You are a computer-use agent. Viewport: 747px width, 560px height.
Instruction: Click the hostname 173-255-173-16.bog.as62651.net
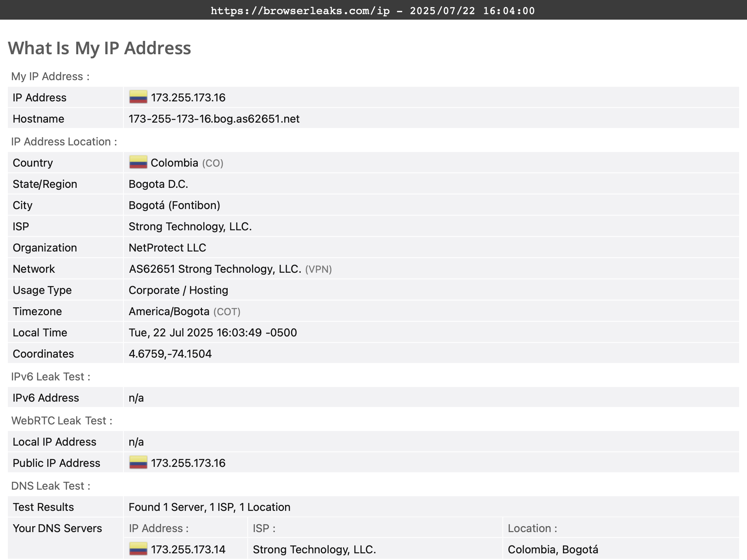[214, 119]
